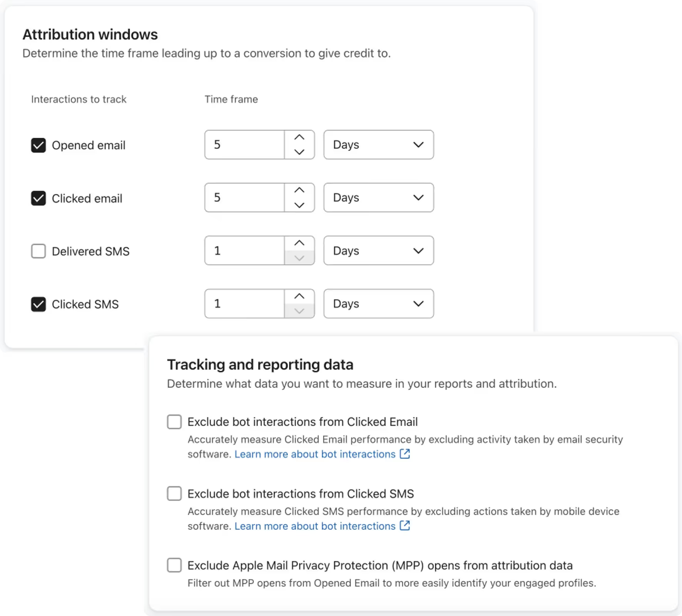Open the Days dropdown for Clicked email
Viewport: 682px width, 616px height.
pyautogui.click(x=379, y=198)
